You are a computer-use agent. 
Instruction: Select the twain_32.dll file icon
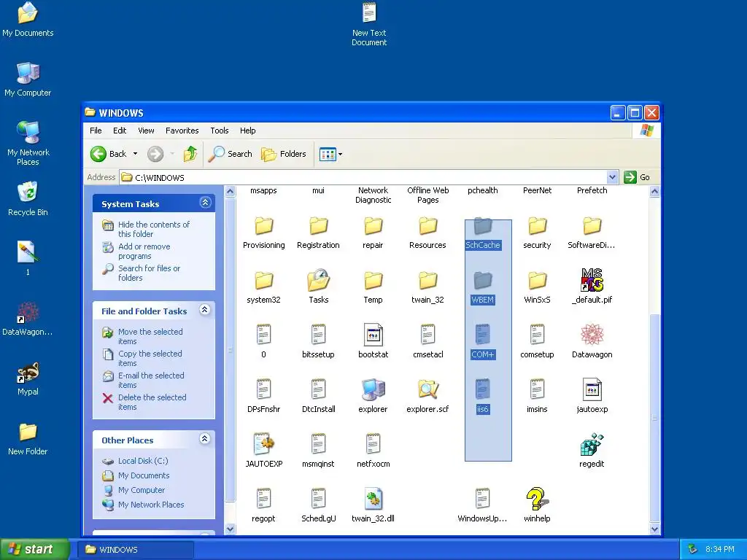[x=373, y=499]
